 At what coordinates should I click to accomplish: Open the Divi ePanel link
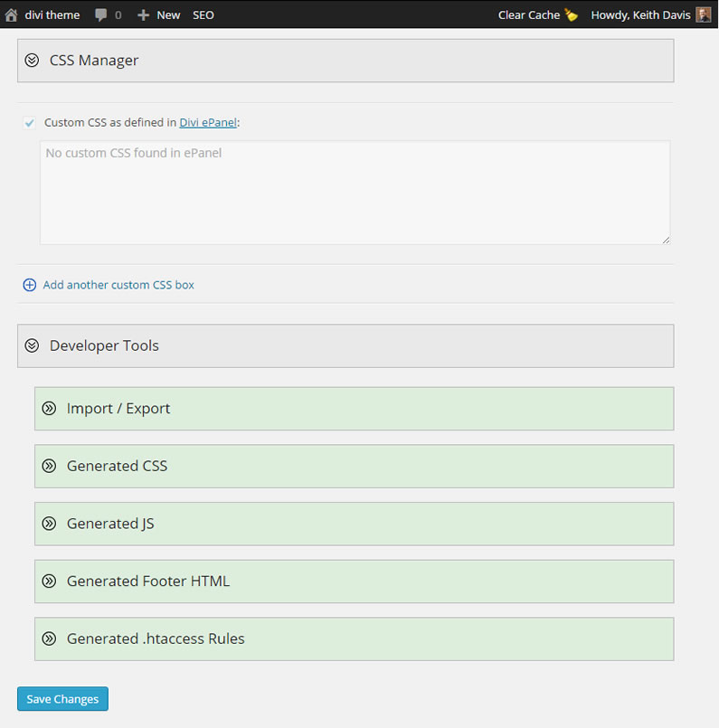[208, 123]
